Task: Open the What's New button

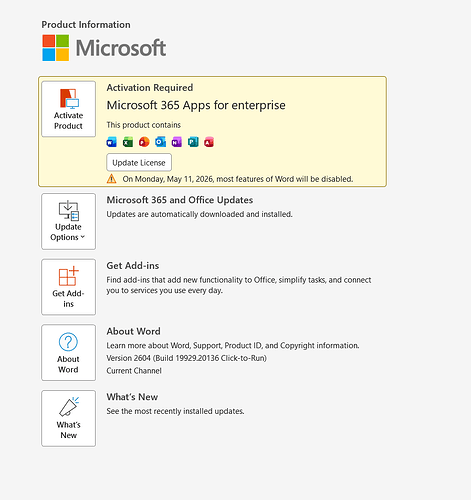Action: (68, 418)
